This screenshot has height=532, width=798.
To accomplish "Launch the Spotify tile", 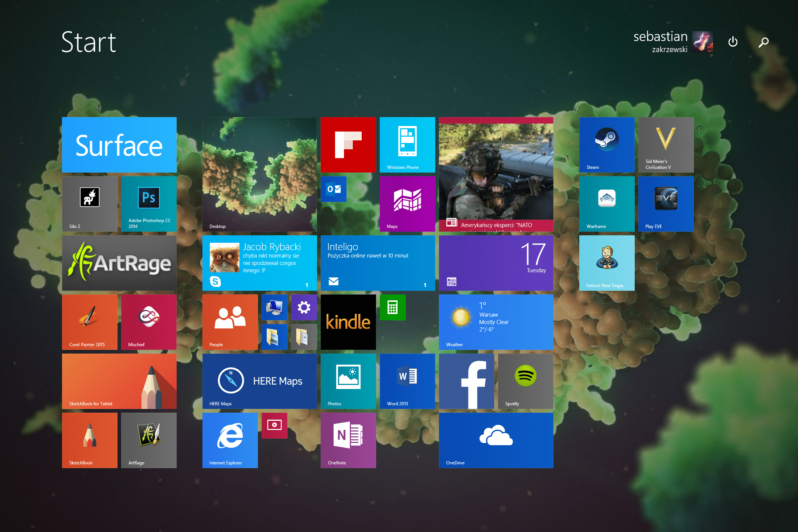I will (526, 381).
